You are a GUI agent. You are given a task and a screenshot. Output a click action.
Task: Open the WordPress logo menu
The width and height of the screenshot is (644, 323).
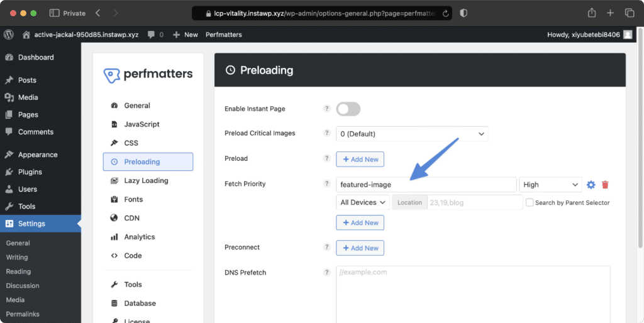click(9, 35)
